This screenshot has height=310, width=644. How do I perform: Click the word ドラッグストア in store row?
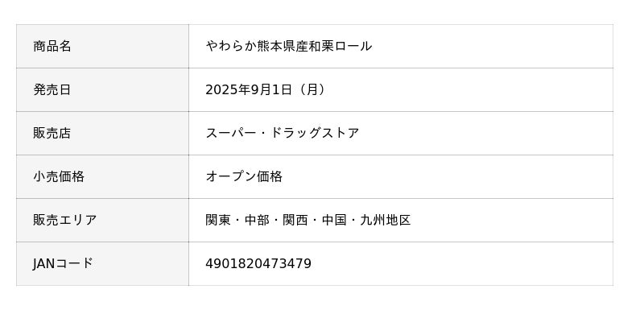(x=315, y=133)
